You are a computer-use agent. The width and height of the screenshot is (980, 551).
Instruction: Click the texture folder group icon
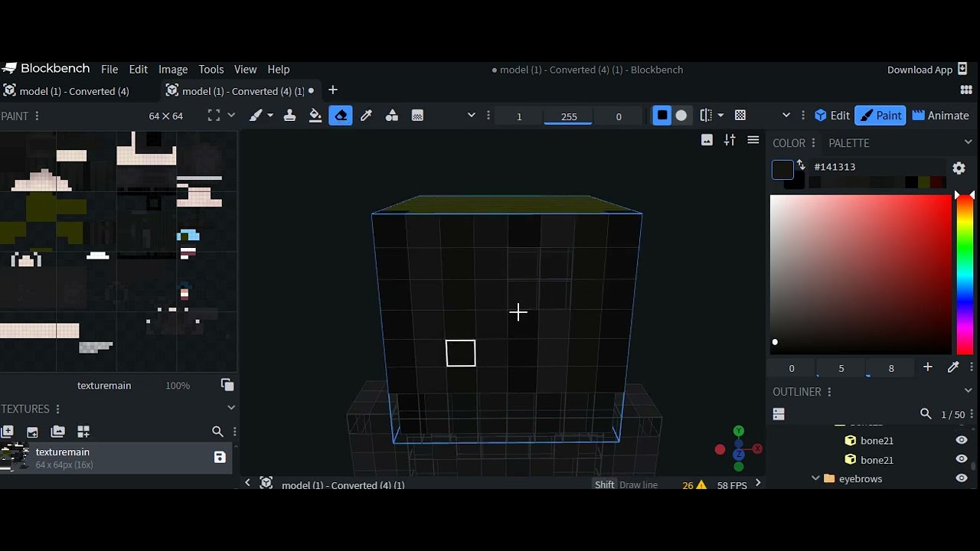click(x=57, y=432)
